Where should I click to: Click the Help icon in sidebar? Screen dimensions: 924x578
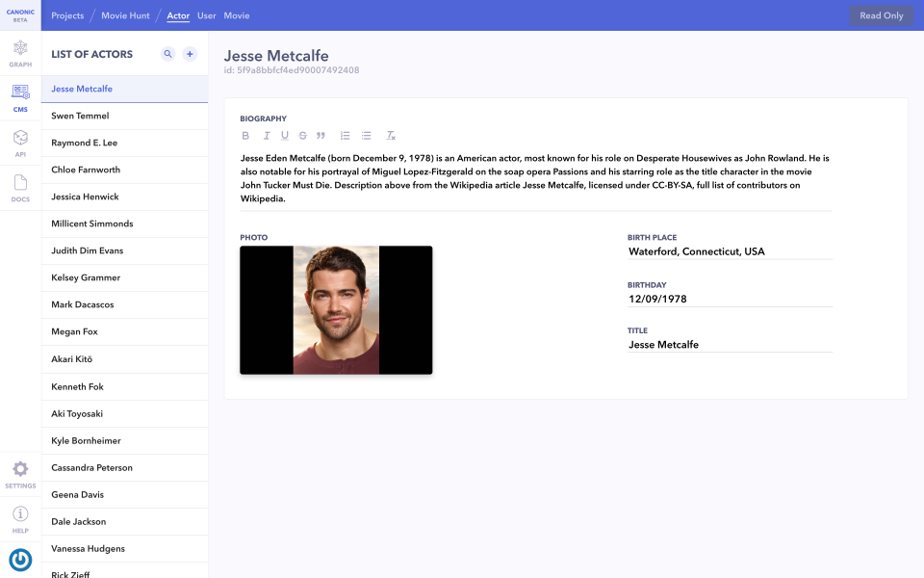click(x=20, y=516)
